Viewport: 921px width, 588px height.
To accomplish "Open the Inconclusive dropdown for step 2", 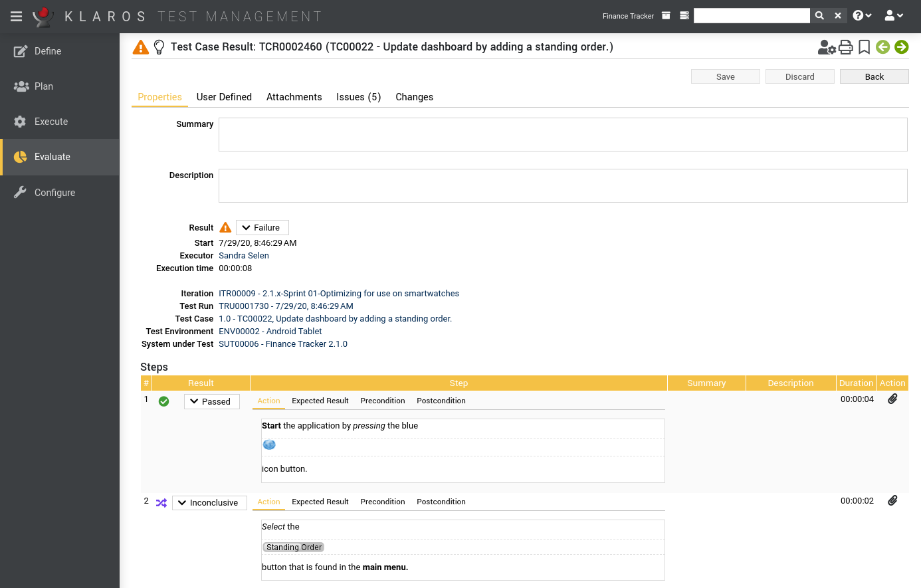I will [209, 503].
